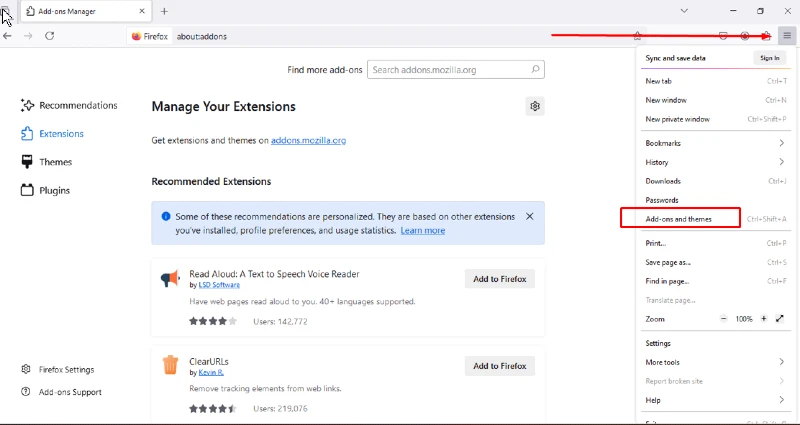Focus the Search addons.mozilla.org field
Image resolution: width=800 pixels, height=425 pixels.
click(456, 69)
